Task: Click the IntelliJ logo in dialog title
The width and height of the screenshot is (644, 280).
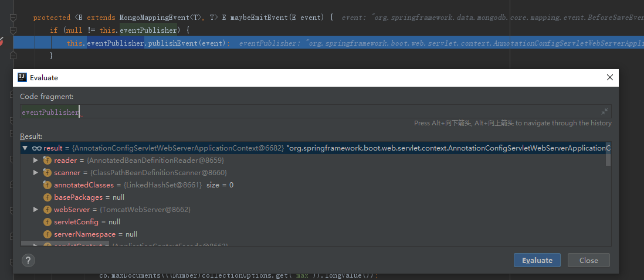Action: [22, 77]
